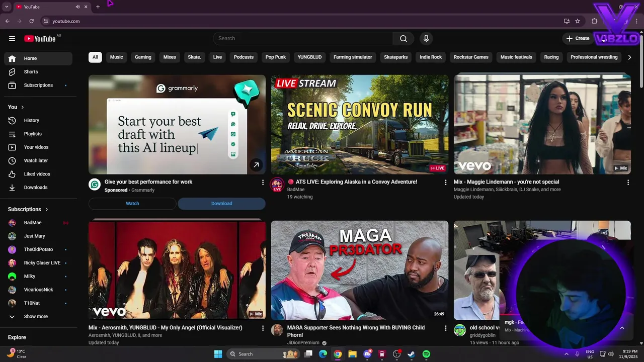The height and width of the screenshot is (362, 644).
Task: Open Watch later list
Action: tap(38, 161)
